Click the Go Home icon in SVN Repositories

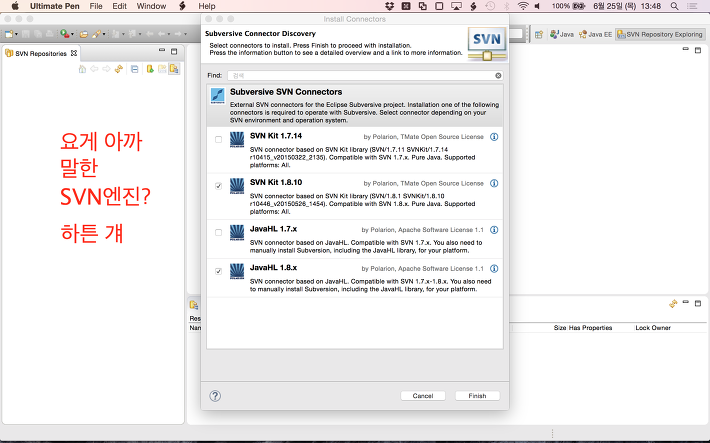pos(82,69)
